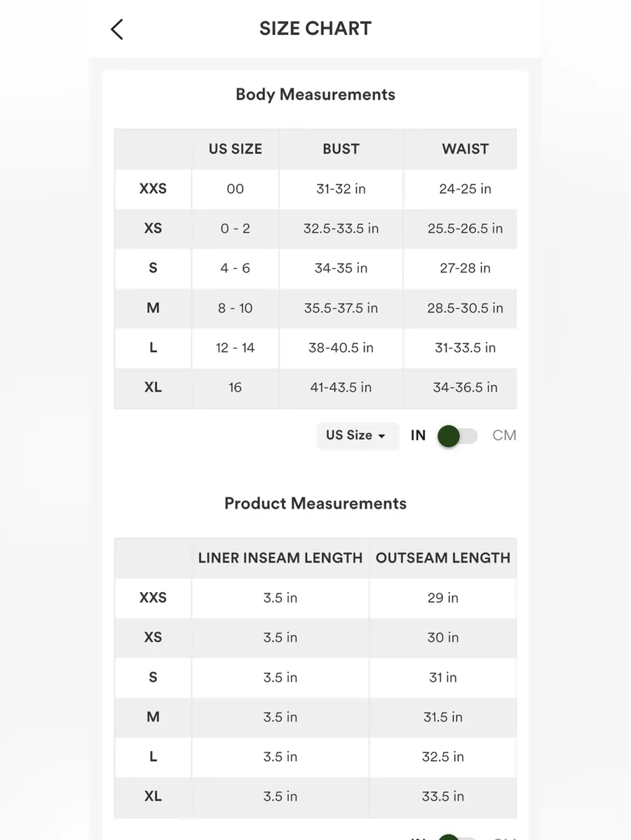This screenshot has height=840, width=631.
Task: Click the US Size dropdown caret arrow
Action: (x=381, y=436)
